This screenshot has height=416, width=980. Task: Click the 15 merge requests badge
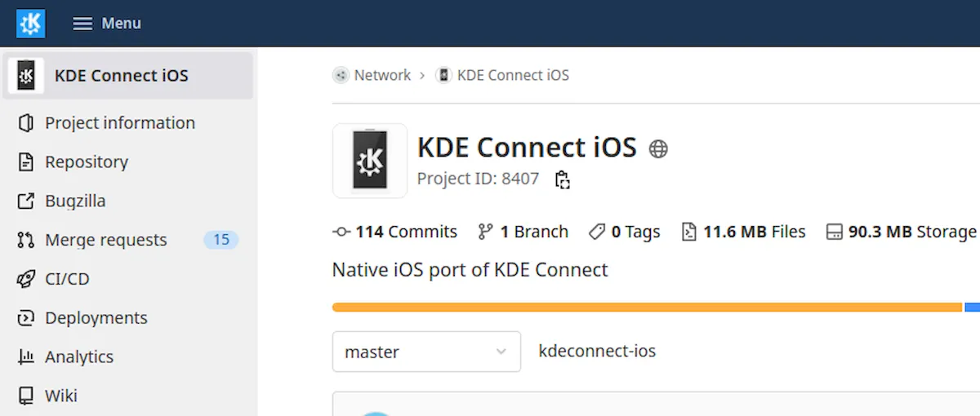click(221, 240)
